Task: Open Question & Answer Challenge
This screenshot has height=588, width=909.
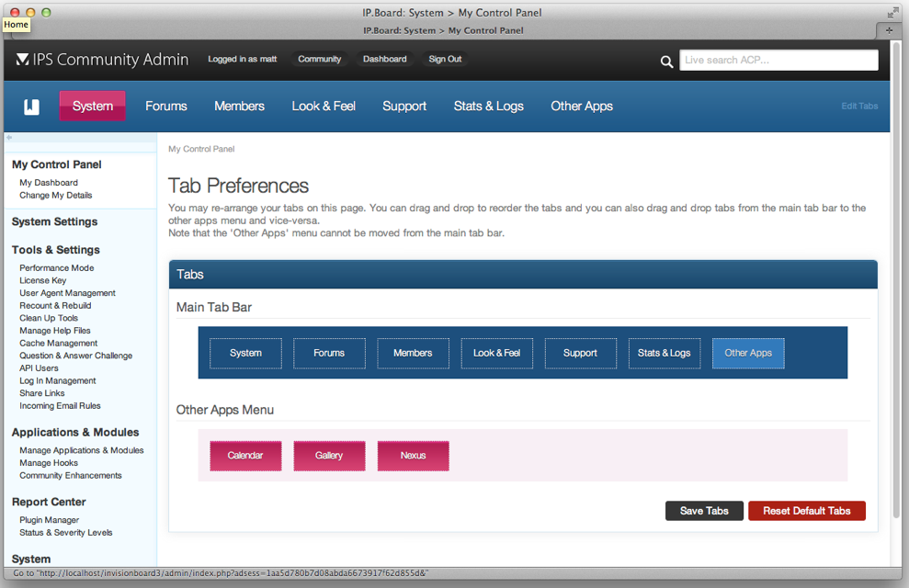Action: point(76,356)
